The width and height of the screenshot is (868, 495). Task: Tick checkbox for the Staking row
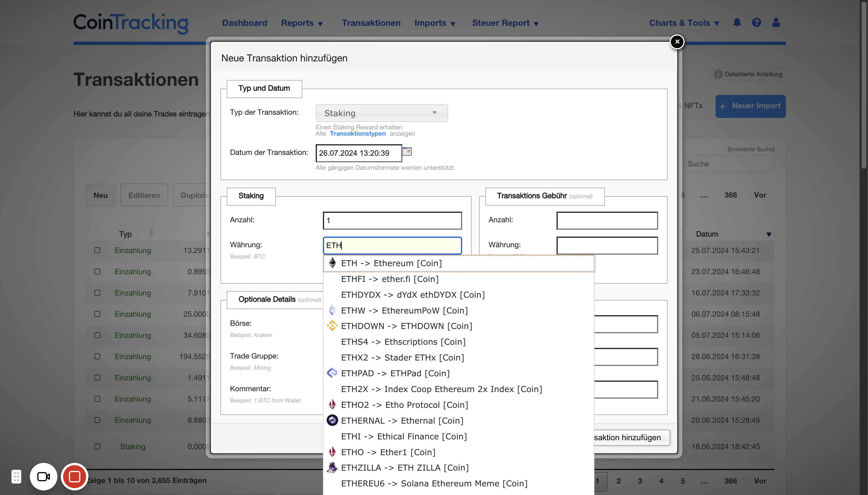point(97,446)
